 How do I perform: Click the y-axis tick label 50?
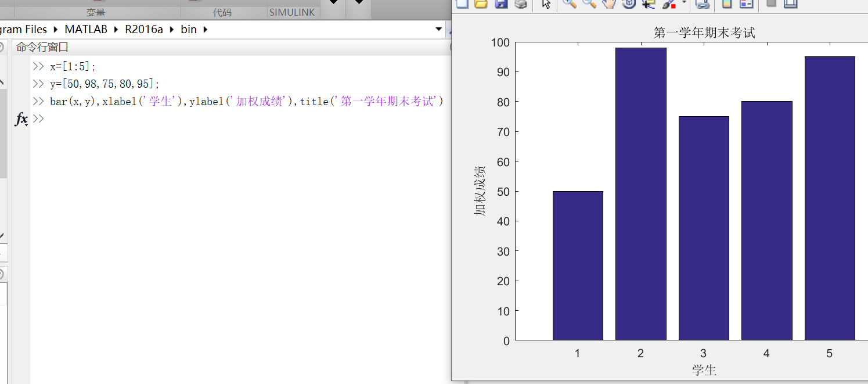503,191
